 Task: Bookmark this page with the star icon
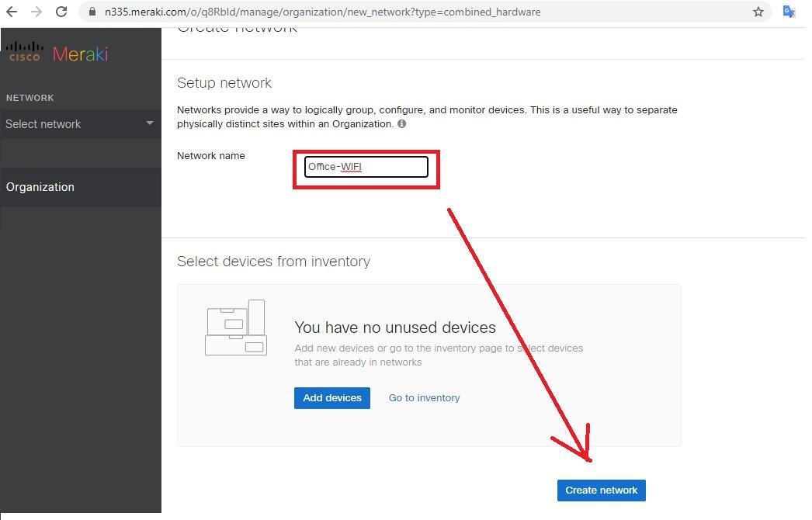[758, 12]
